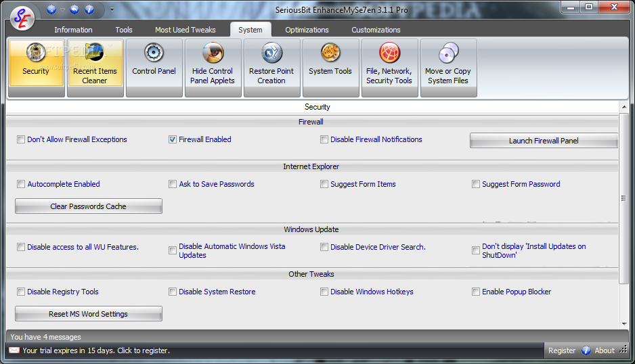Open System Tools
Image resolution: width=635 pixels, height=364 pixels.
[x=330, y=68]
